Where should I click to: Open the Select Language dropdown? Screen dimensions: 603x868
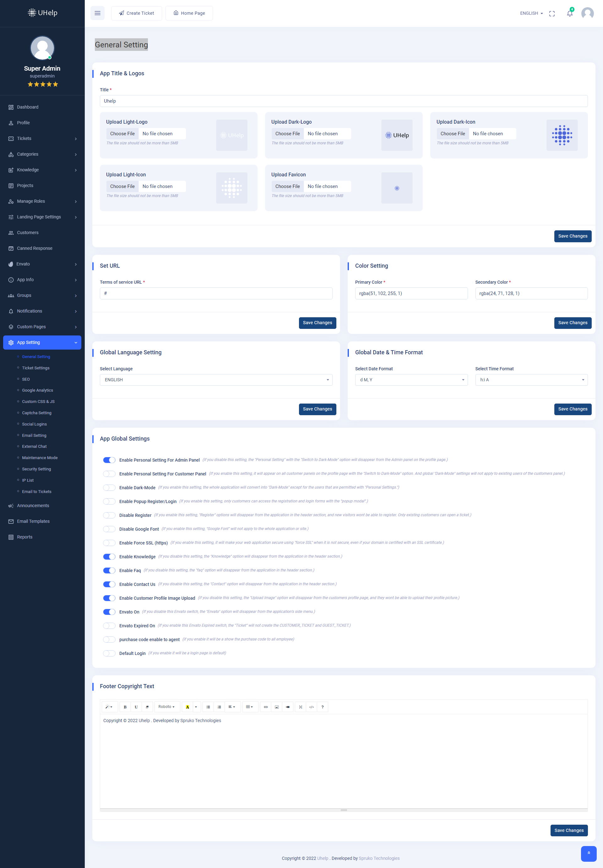click(x=216, y=380)
